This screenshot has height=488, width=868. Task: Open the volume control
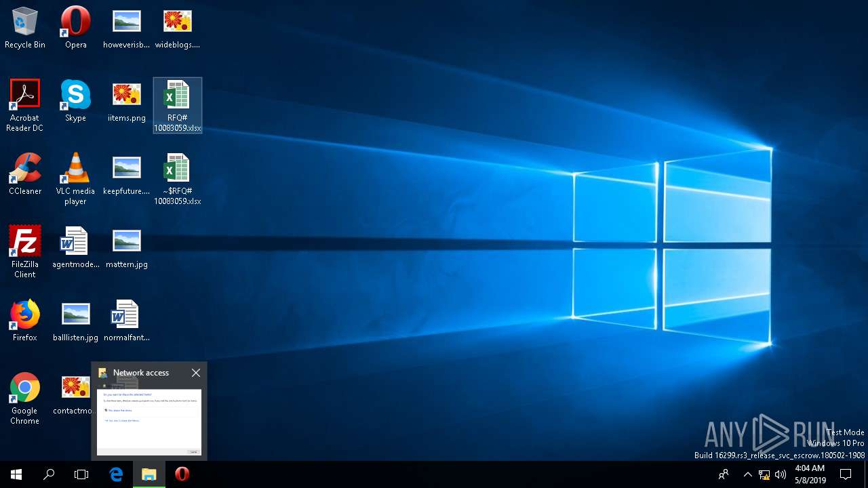781,474
